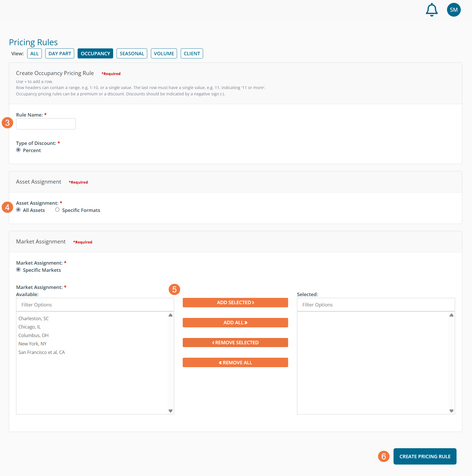472x476 pixels.
Task: Open the notifications bell
Action: click(432, 10)
